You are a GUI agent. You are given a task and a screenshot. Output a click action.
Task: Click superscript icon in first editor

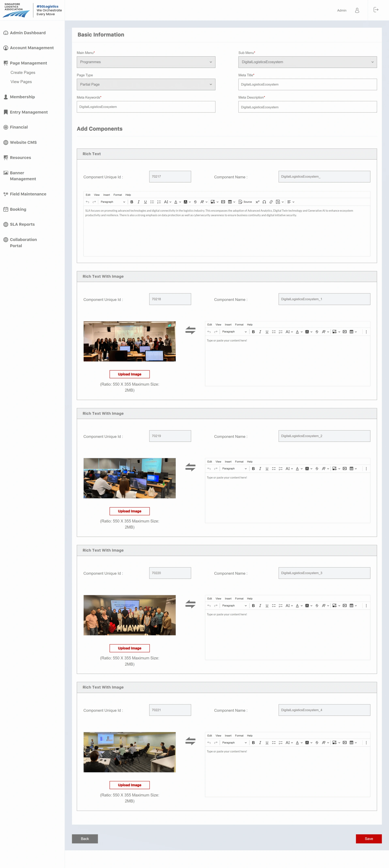tap(258, 202)
